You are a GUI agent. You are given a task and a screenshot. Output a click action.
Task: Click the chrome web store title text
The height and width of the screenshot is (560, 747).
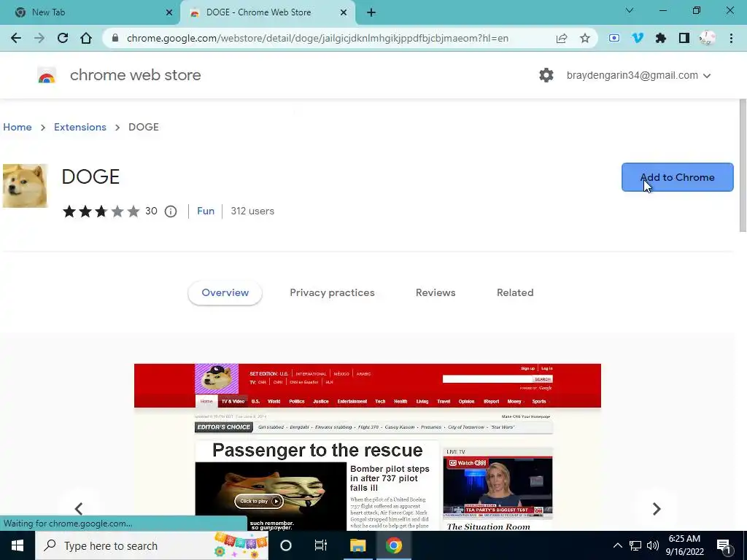135,75
